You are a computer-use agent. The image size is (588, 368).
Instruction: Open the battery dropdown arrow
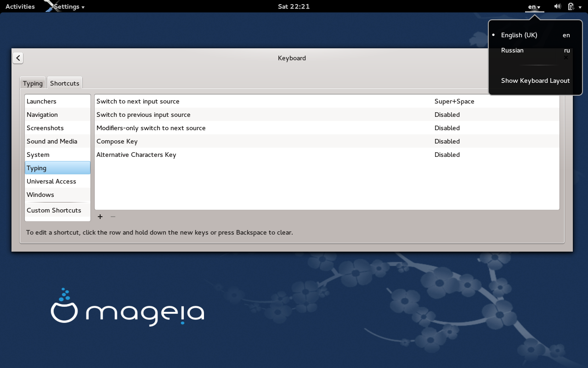[580, 6]
